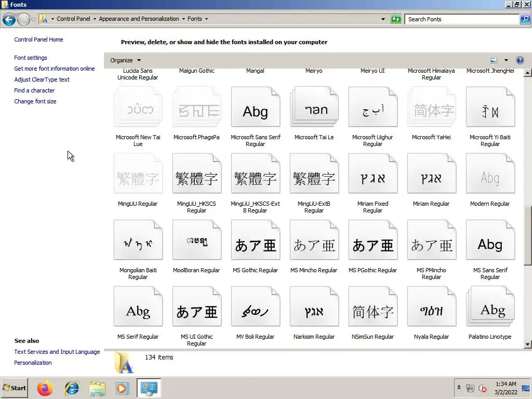Screen dimensions: 532x399
Task: Expand the Appearance and Personalization breadcrumb arrow
Action: click(x=183, y=19)
